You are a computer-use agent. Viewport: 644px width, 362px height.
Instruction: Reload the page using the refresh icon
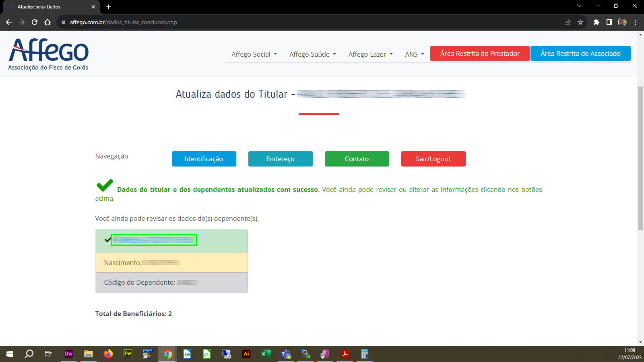pos(34,23)
